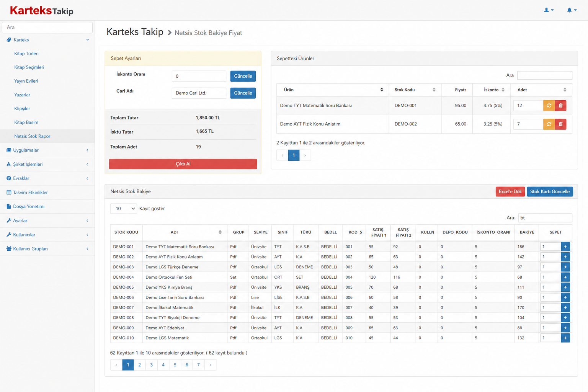Sort the basket table by Ürün column

click(333, 90)
